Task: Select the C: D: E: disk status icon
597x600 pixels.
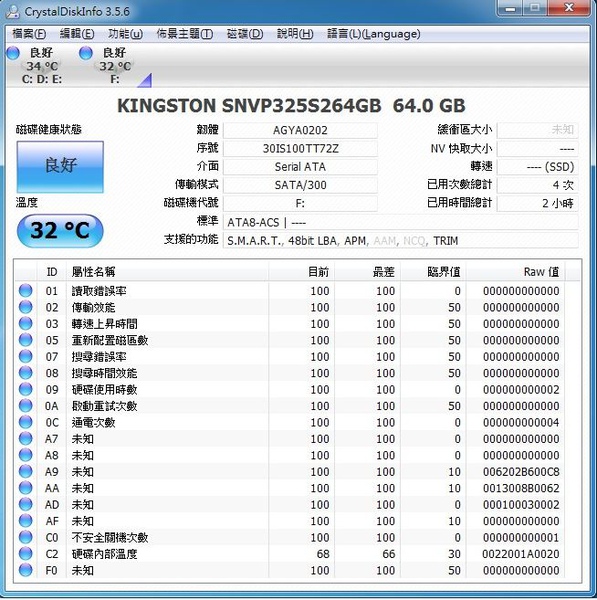Action: 13,53
